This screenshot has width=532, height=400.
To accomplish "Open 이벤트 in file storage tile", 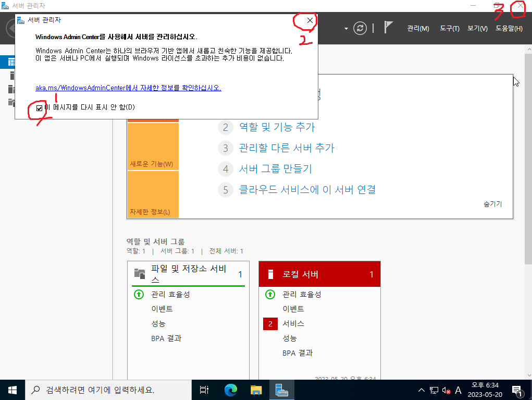I will click(162, 309).
